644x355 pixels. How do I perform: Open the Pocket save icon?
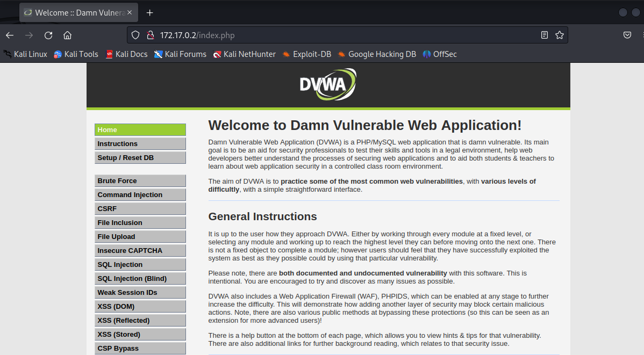627,35
